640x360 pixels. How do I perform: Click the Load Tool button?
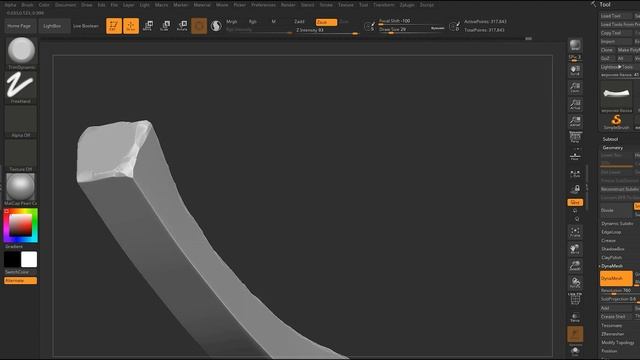[616, 16]
